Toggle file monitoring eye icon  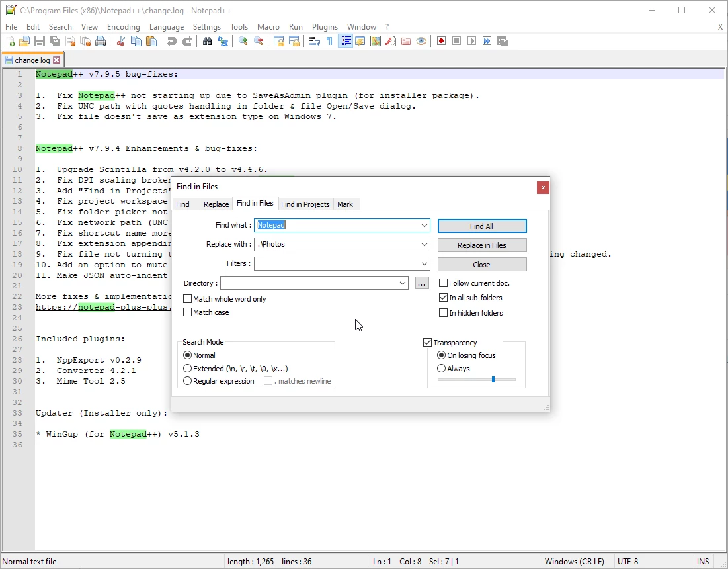click(421, 41)
